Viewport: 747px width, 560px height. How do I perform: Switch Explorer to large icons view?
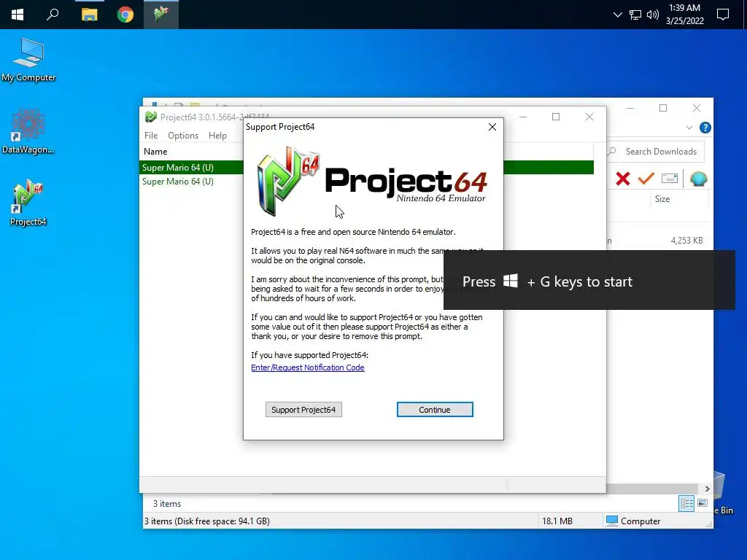pos(703,503)
